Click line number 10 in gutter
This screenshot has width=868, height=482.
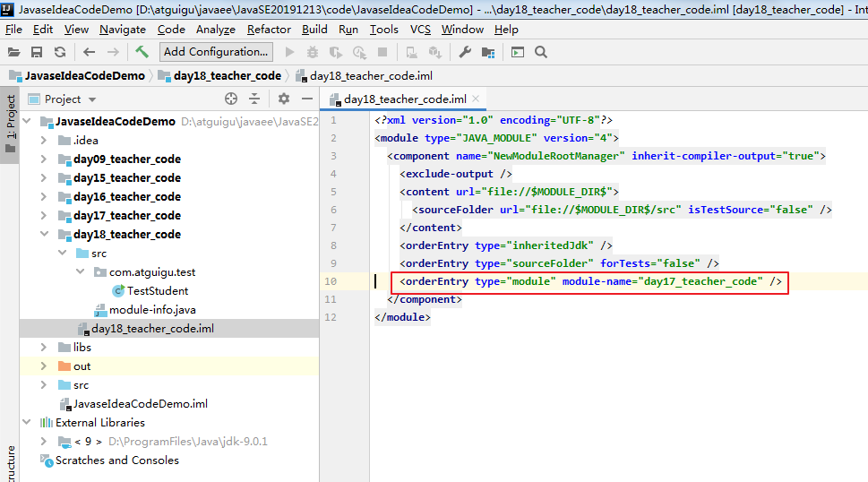click(331, 281)
